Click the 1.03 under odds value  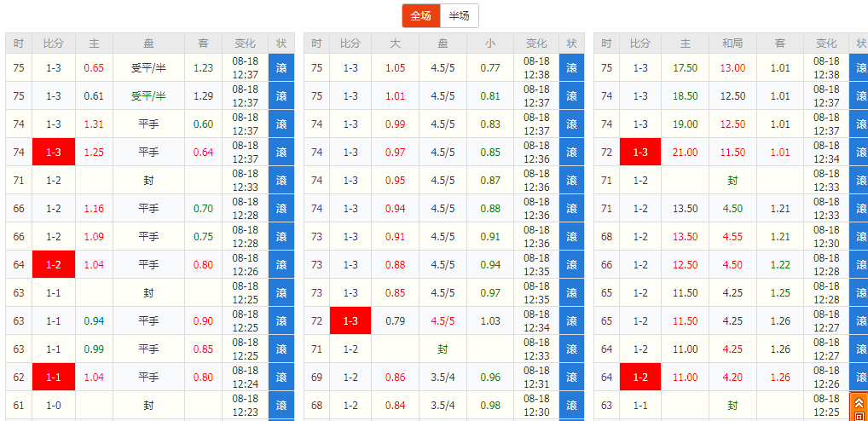(x=490, y=321)
